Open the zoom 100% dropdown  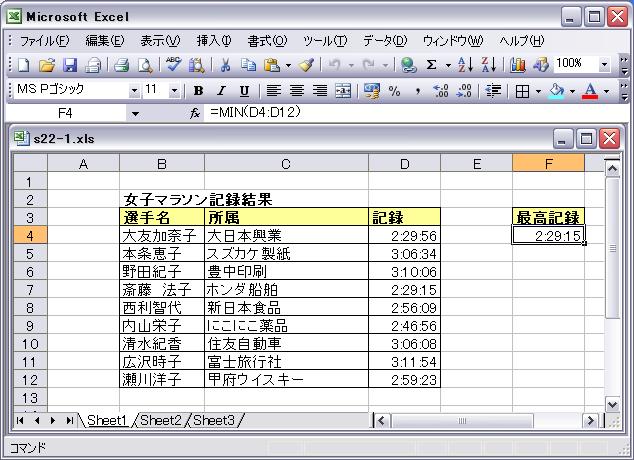click(604, 65)
